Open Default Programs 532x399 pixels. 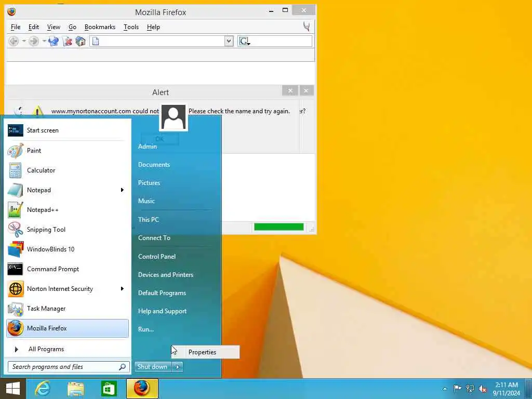pos(162,293)
